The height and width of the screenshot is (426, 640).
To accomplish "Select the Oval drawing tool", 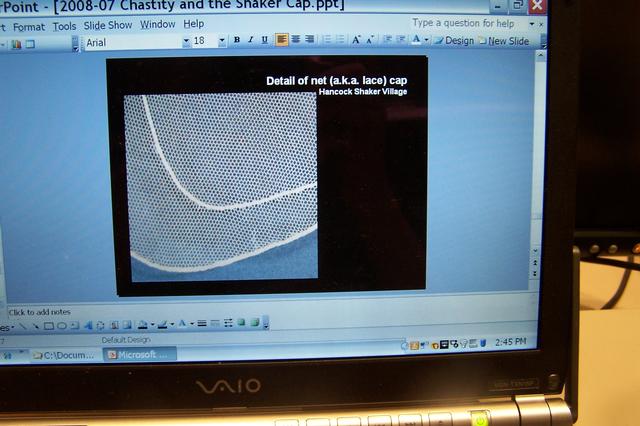I will coord(62,326).
